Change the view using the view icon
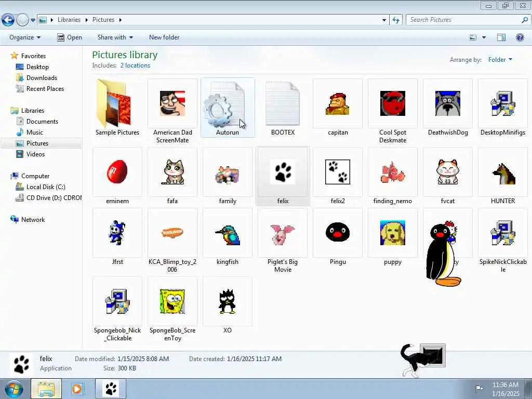 pyautogui.click(x=473, y=37)
